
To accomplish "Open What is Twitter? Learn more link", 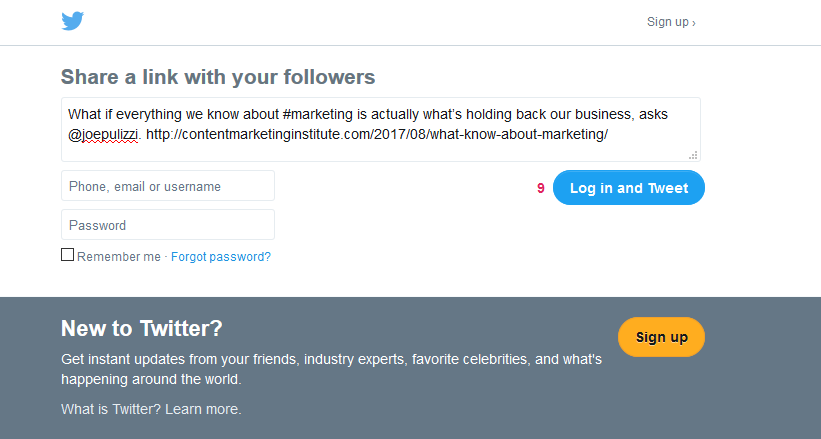I will coord(151,409).
